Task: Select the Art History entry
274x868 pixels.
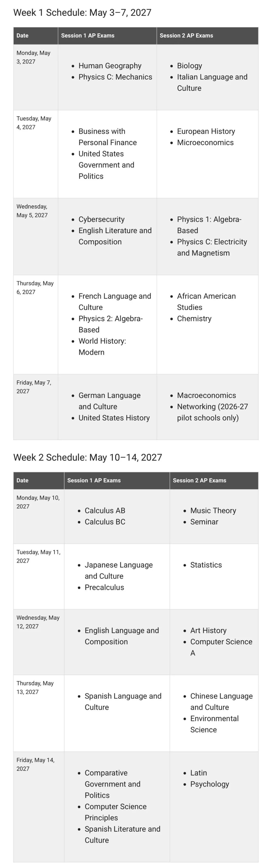Action: point(209,630)
